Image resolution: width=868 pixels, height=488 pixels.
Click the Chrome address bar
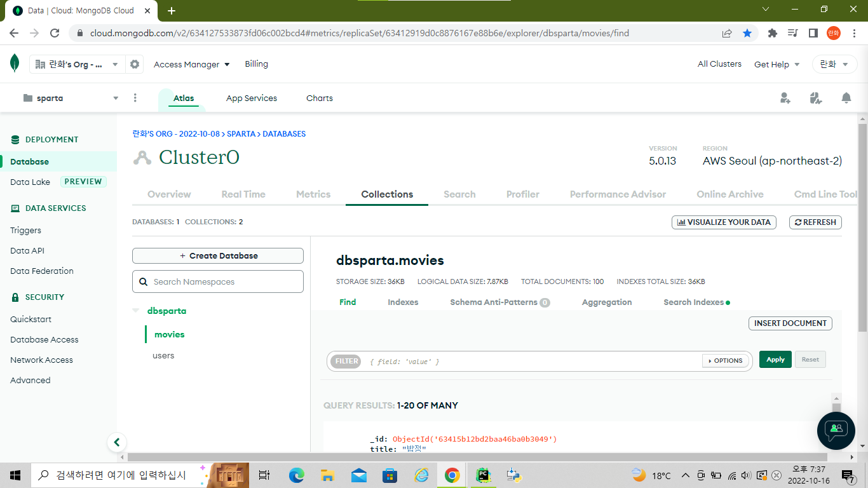[359, 33]
